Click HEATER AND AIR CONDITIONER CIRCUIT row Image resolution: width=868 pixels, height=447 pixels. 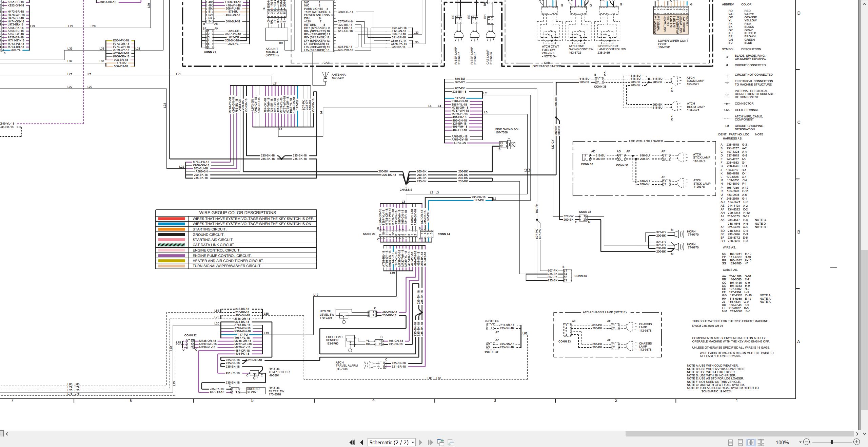236,261
